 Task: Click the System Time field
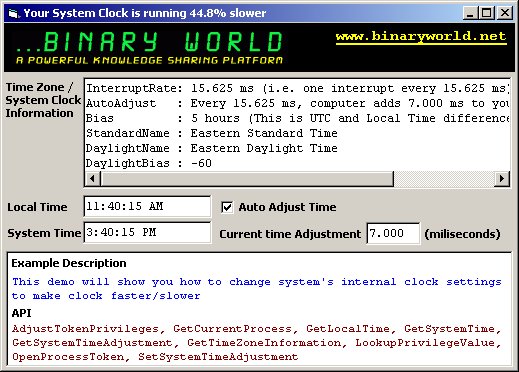pos(147,232)
